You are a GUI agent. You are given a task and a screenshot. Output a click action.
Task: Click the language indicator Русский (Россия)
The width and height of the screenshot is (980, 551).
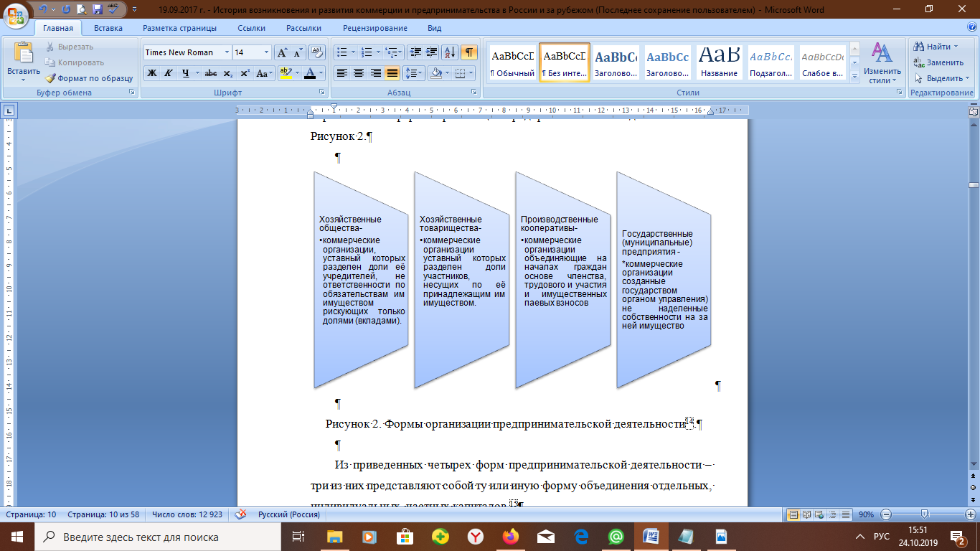(289, 514)
